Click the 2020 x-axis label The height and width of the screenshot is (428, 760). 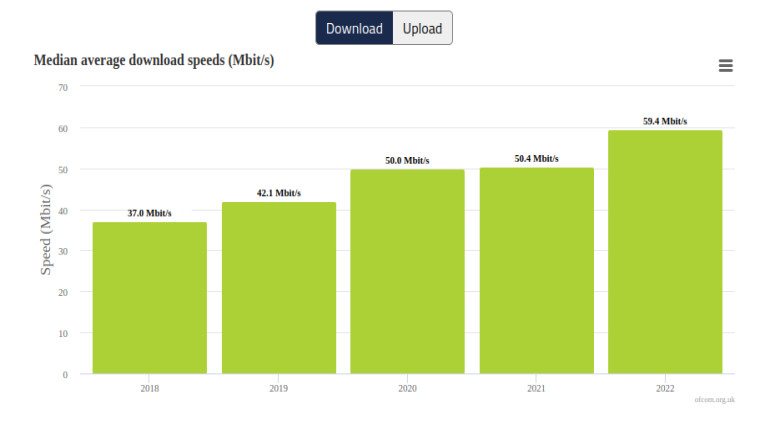pyautogui.click(x=408, y=388)
